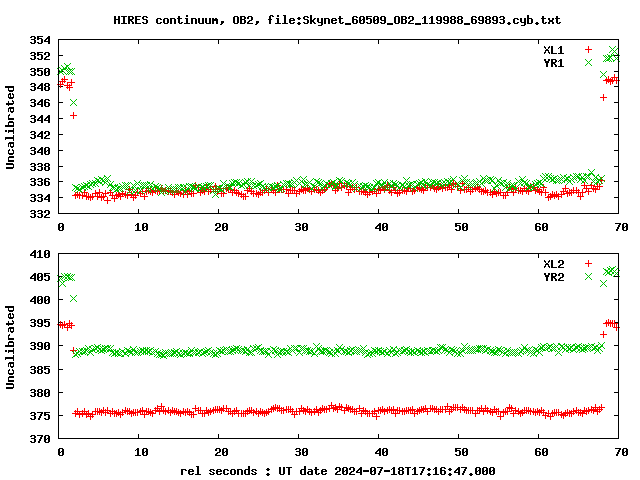Click the 30 x-axis tick of the top plot

[x=301, y=227]
